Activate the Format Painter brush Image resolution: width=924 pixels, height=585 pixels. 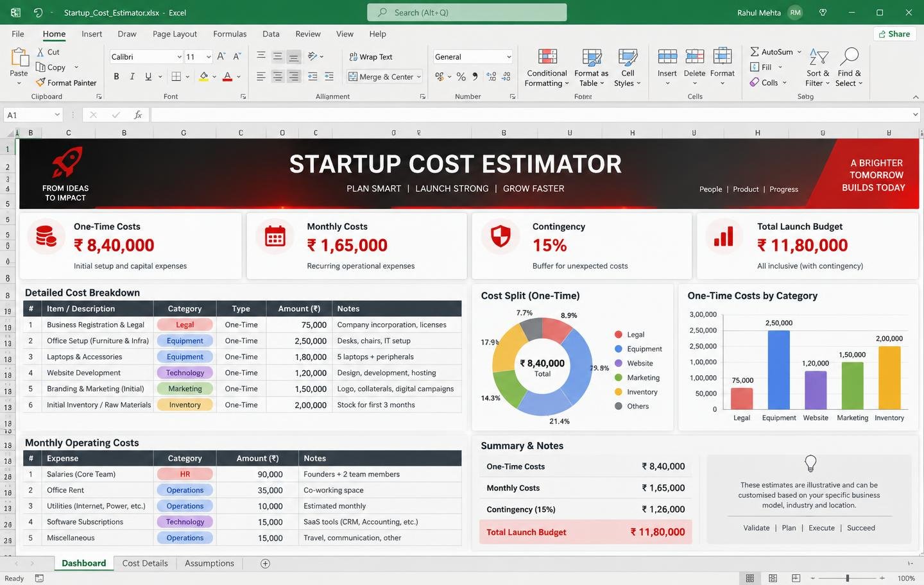pyautogui.click(x=40, y=82)
